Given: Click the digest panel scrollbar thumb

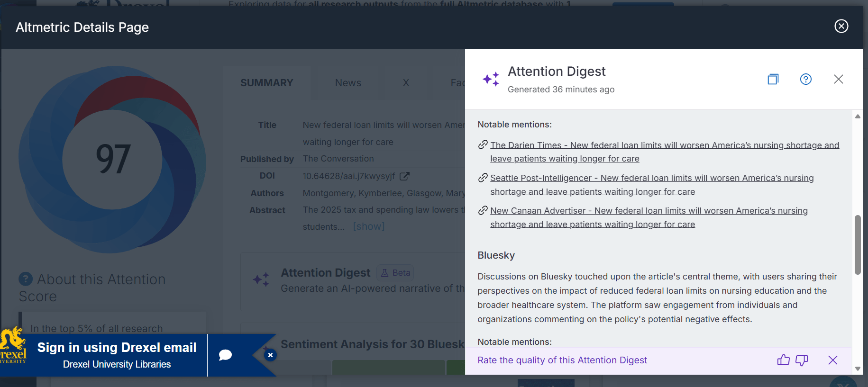Looking at the screenshot, I should tap(857, 245).
